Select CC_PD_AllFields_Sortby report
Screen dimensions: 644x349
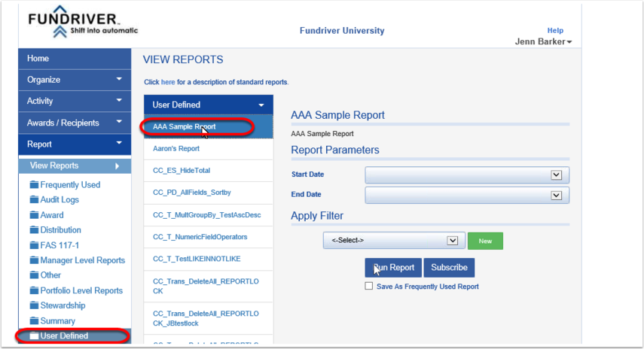[209, 193]
